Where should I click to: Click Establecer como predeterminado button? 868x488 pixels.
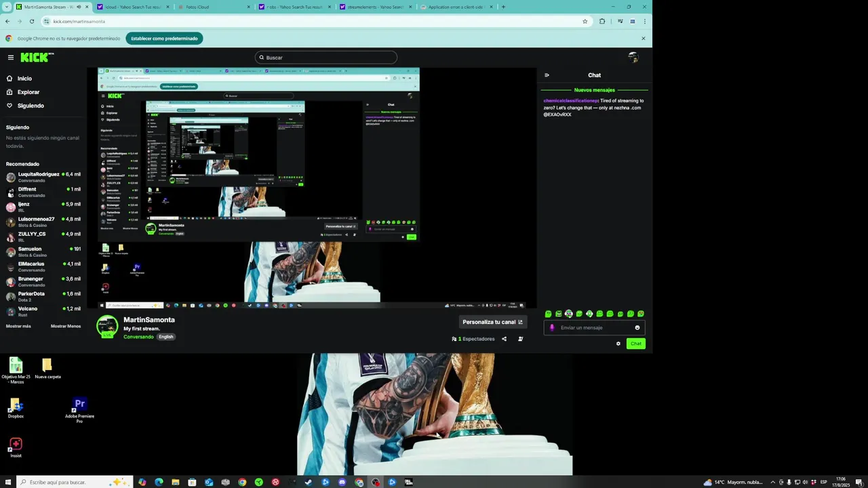click(x=164, y=39)
